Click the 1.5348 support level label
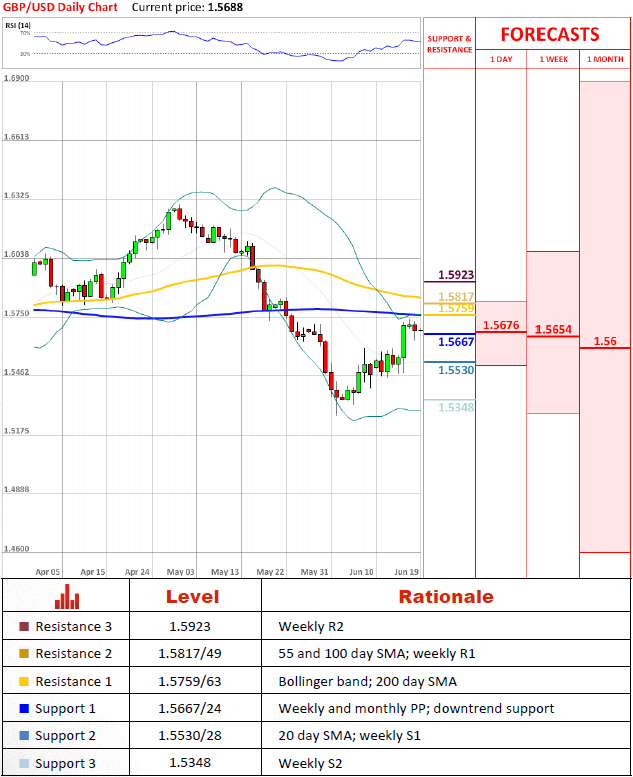Viewport: 633px width, 777px height. click(456, 408)
